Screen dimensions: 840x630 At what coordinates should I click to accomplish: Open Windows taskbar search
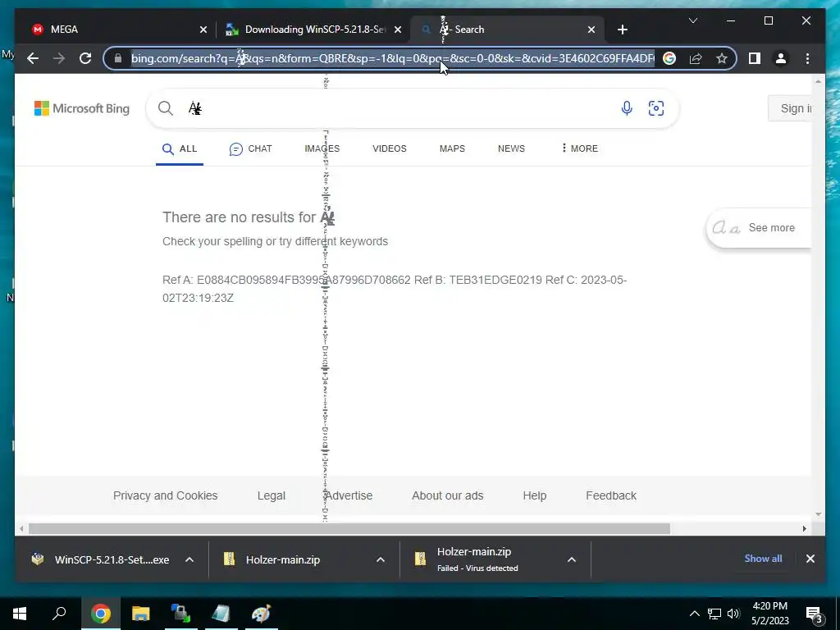59,614
